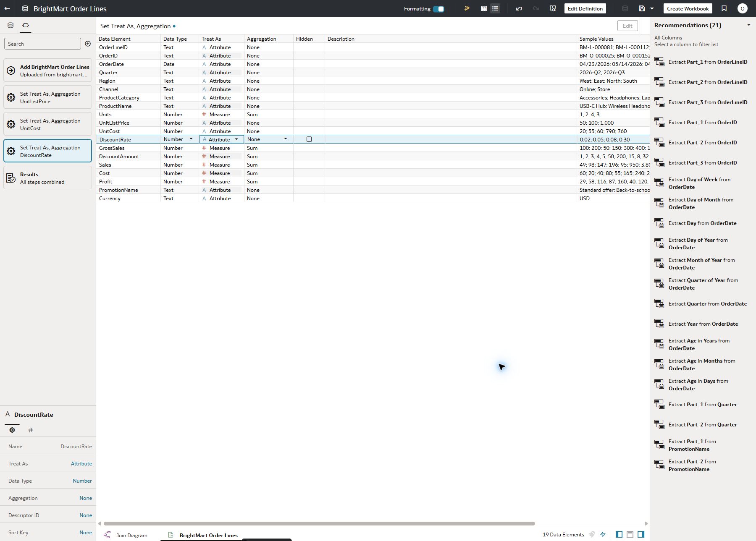Toggle the Formatting switch

(439, 9)
